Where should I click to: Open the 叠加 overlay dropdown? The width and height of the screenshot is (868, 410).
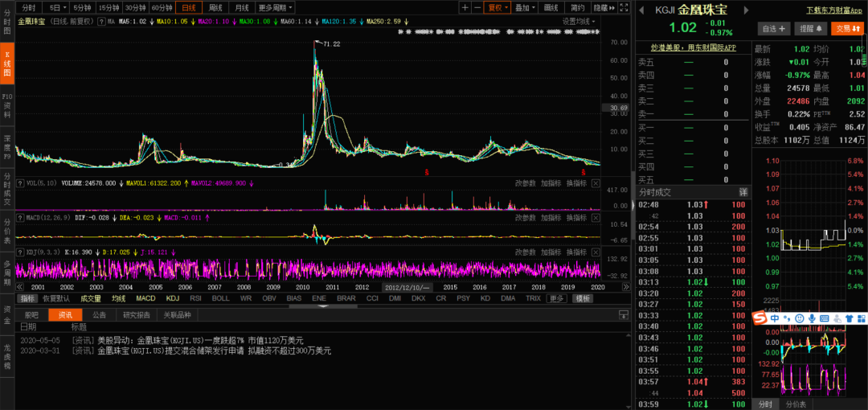[524, 7]
